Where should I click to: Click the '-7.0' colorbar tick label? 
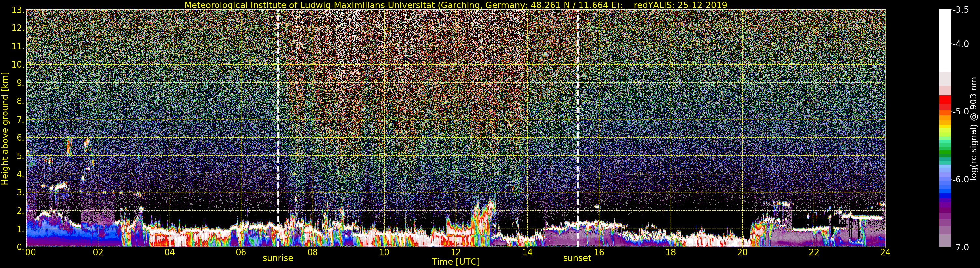(961, 248)
